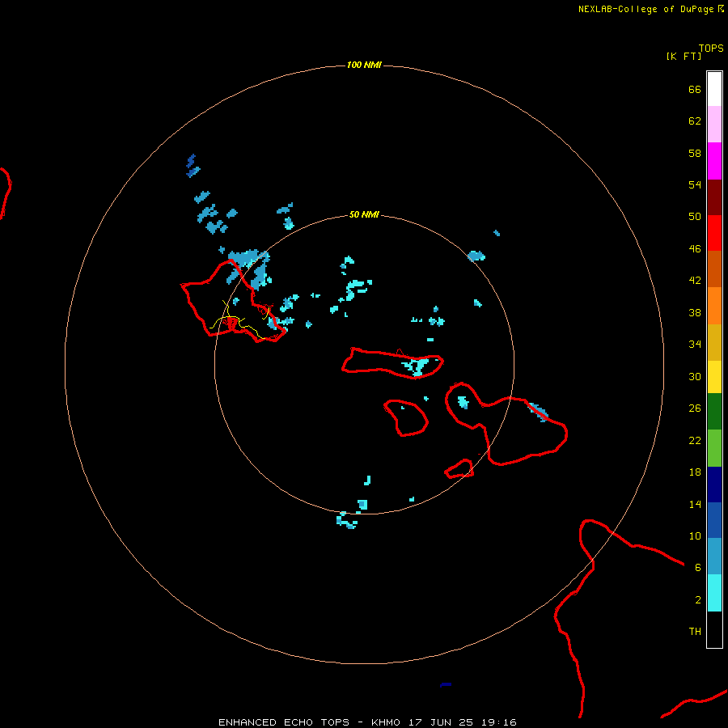Click the 34 legend value
Image resolution: width=728 pixels, height=728 pixels.
(x=695, y=344)
